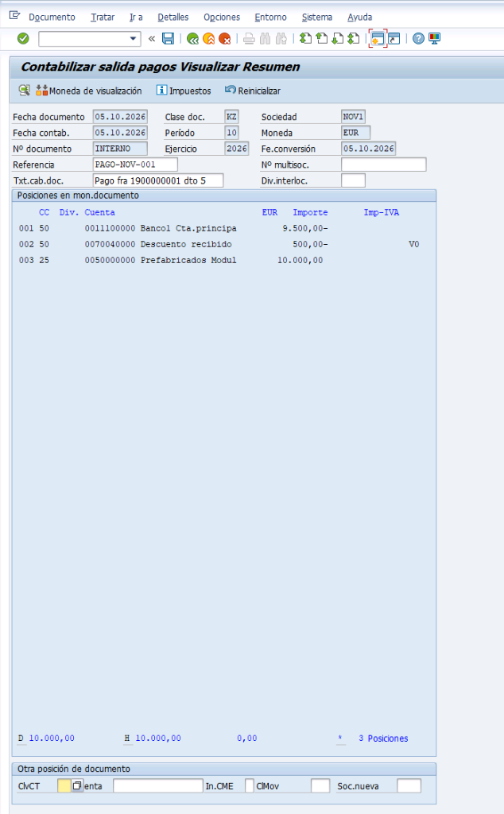Click the Importe column header
The width and height of the screenshot is (504, 814).
[x=310, y=212]
